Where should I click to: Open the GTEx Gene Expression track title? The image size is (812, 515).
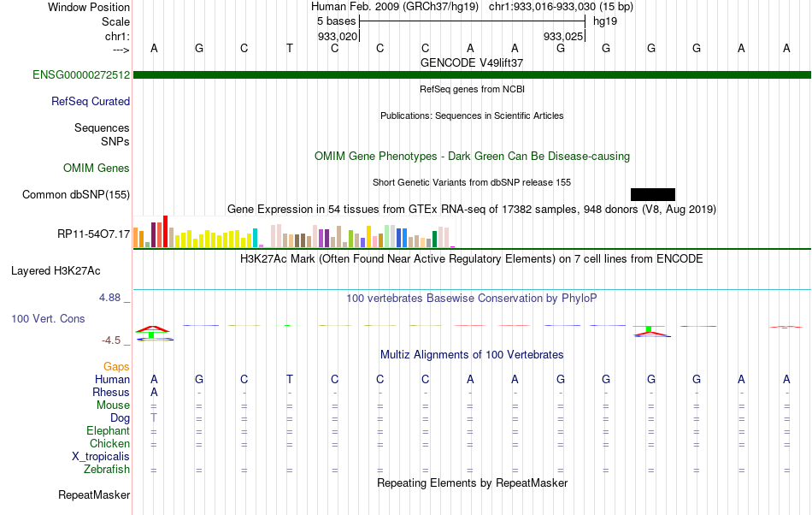point(472,209)
